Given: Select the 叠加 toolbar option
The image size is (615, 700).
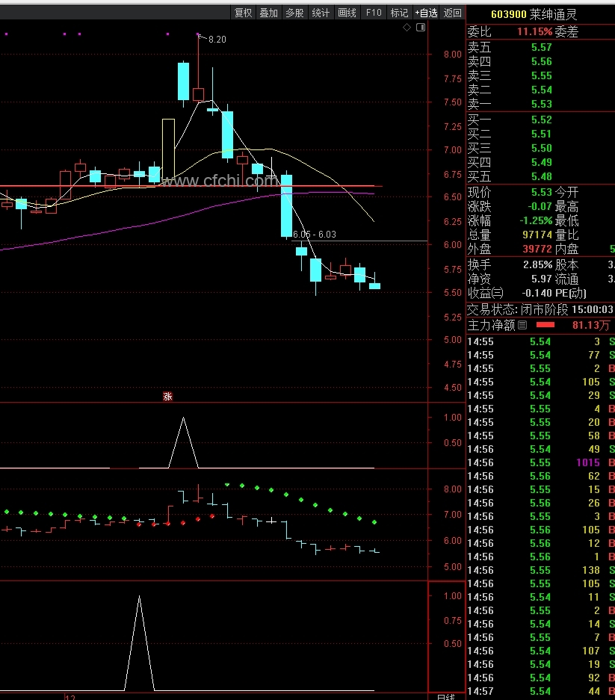Looking at the screenshot, I should coord(269,13).
